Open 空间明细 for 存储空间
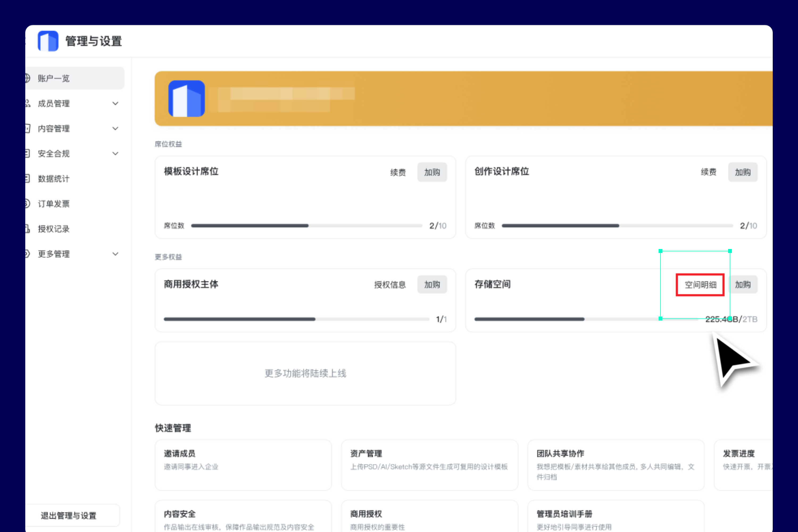Image resolution: width=798 pixels, height=532 pixels. [700, 285]
